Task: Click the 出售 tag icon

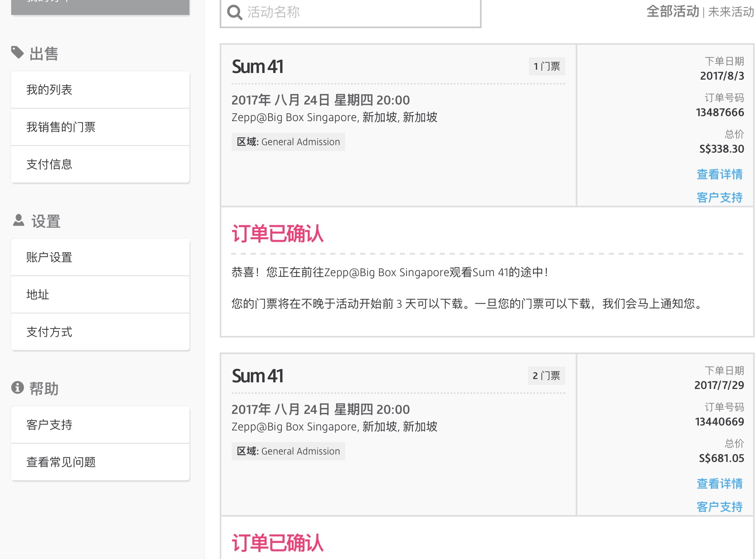Action: [x=17, y=53]
